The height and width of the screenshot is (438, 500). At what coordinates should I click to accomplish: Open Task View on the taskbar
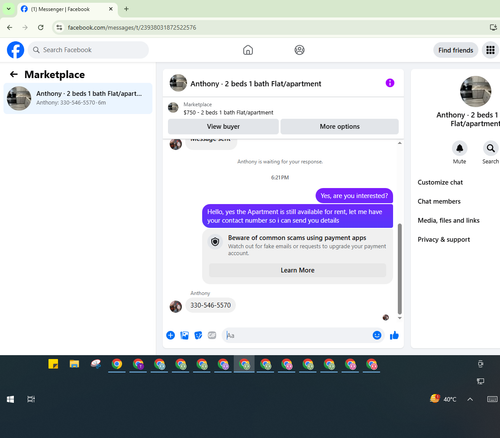[31, 399]
